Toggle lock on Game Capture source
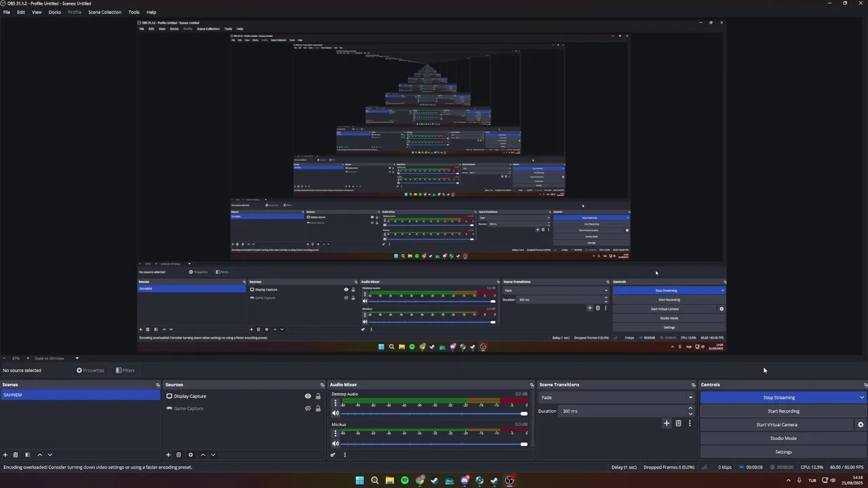This screenshot has height=488, width=868. 318,409
